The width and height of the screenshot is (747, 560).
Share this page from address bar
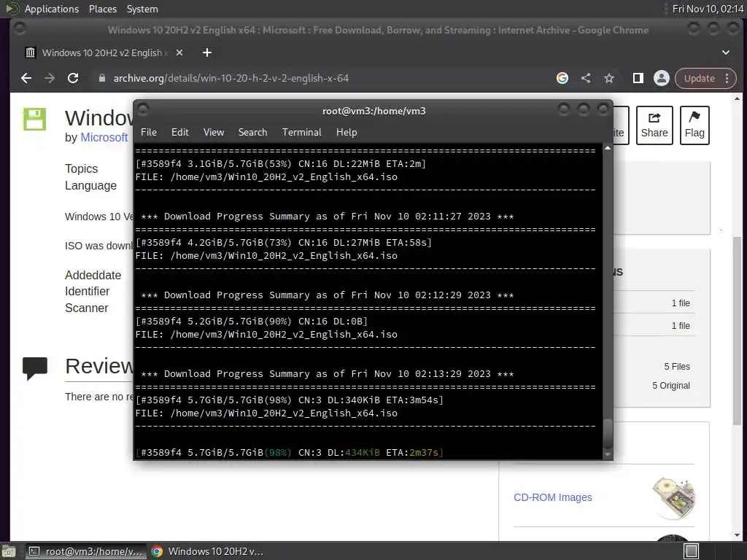click(586, 78)
